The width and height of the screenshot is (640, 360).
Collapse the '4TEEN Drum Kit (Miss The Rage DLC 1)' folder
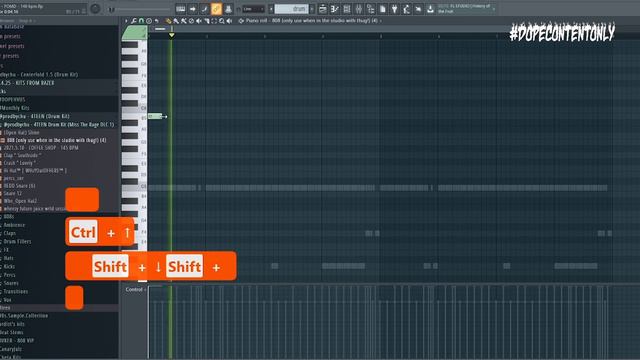[59, 124]
